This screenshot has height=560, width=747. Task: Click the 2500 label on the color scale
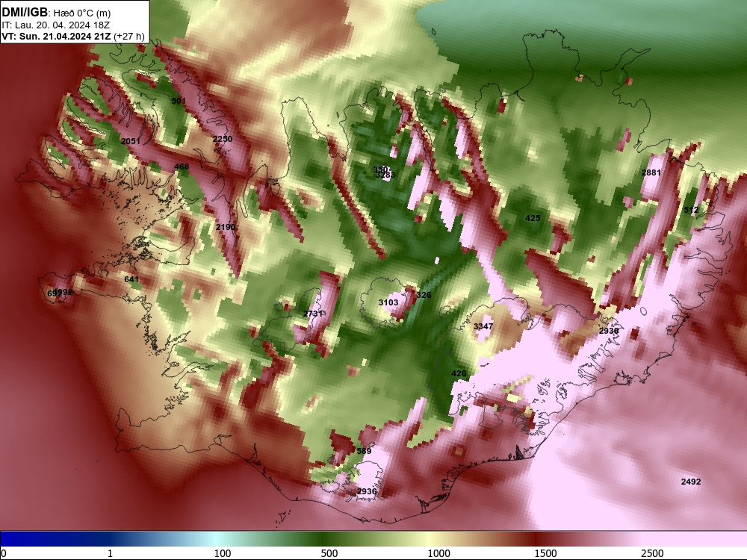tap(652, 553)
